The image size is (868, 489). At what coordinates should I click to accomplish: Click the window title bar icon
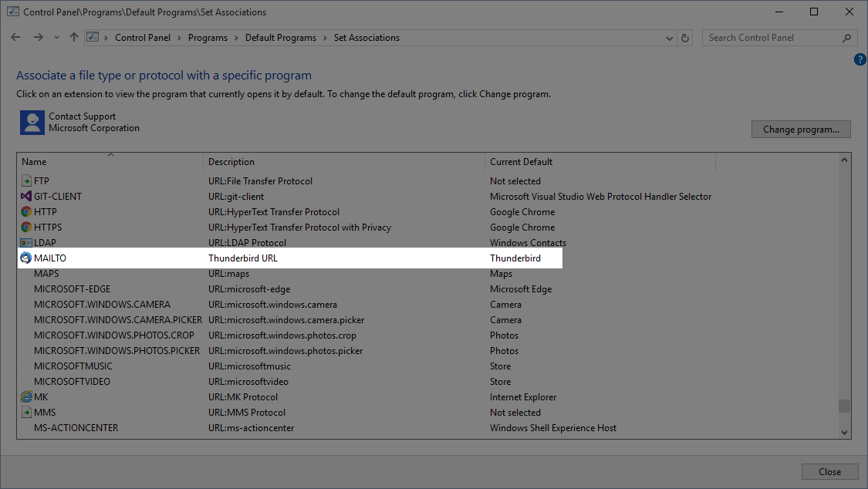13,12
